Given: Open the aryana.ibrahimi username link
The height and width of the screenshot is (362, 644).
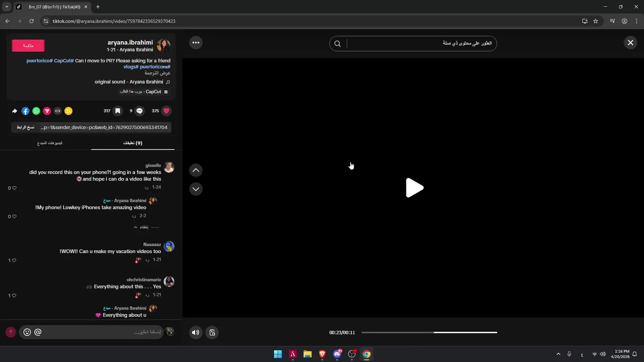Looking at the screenshot, I should click(x=130, y=43).
